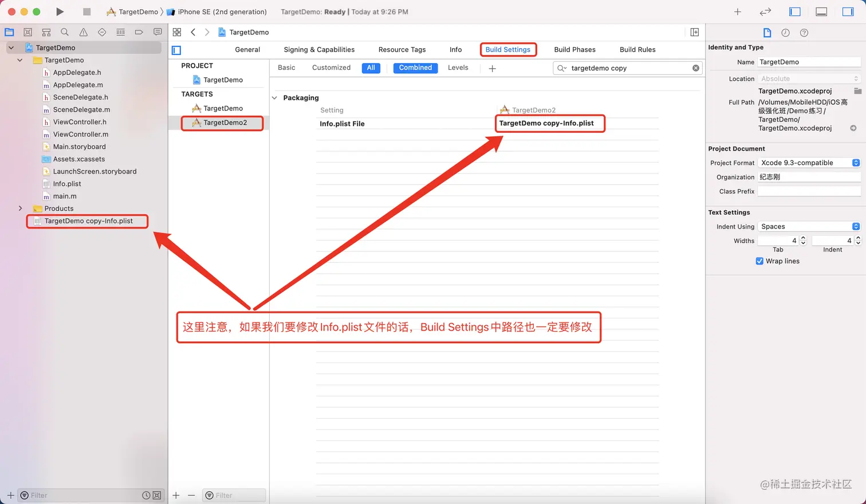The width and height of the screenshot is (866, 504).
Task: Collapse the Packaging settings section
Action: click(x=274, y=98)
